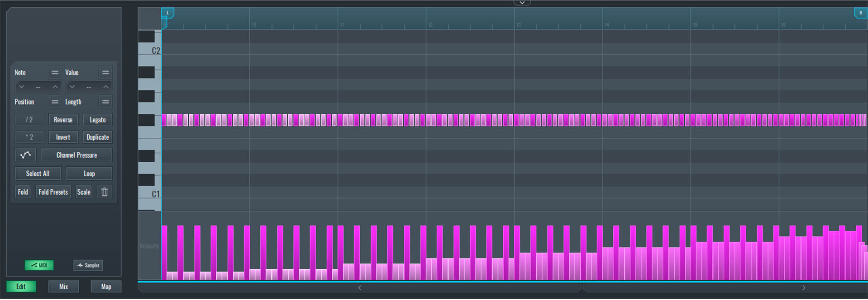Apply Legato to the notes

tap(97, 120)
